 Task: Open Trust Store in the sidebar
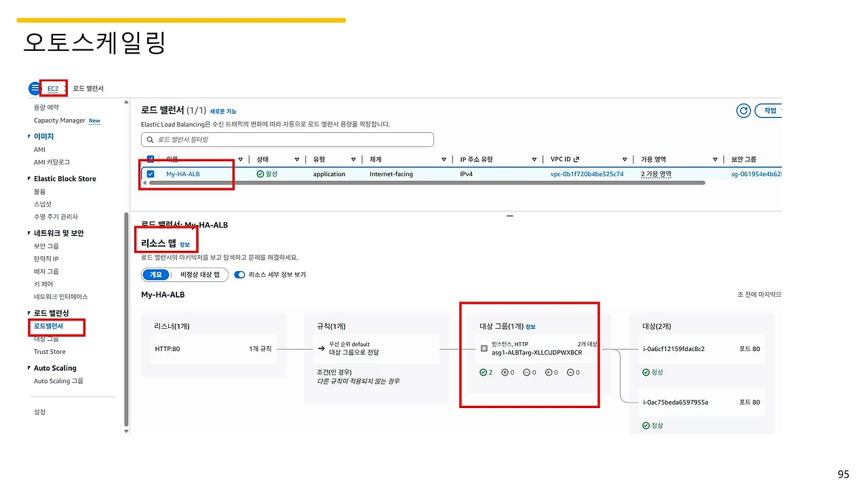point(50,352)
